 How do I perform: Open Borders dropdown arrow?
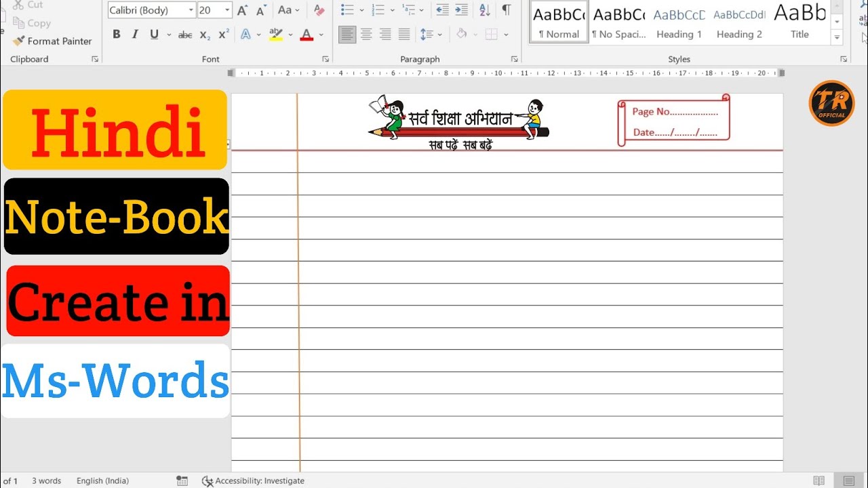click(507, 35)
